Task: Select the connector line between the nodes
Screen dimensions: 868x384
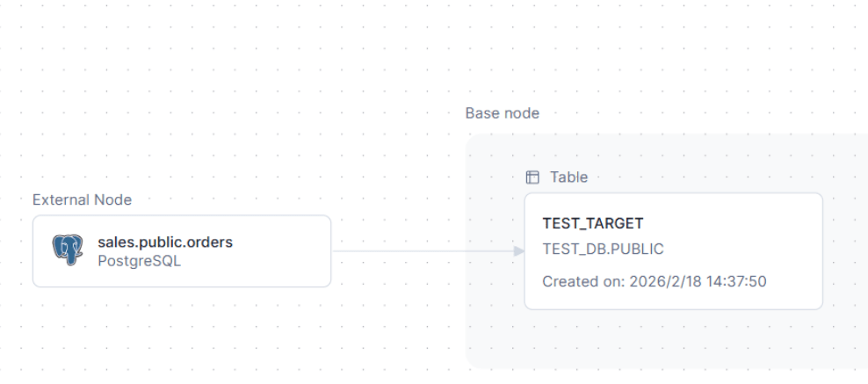Action: click(x=422, y=251)
